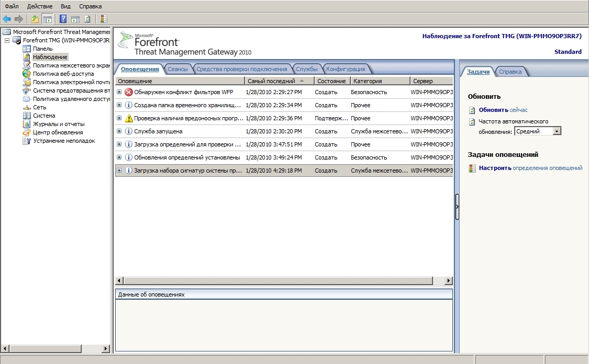
Task: Expand the Обнаружен конфликт фильтров WFP alert
Action: [119, 92]
